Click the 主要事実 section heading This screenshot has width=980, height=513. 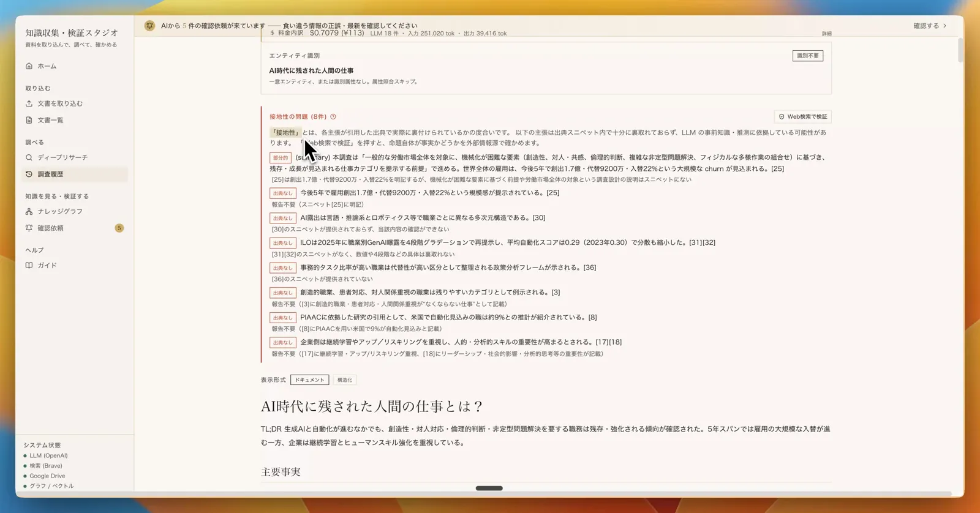281,472
